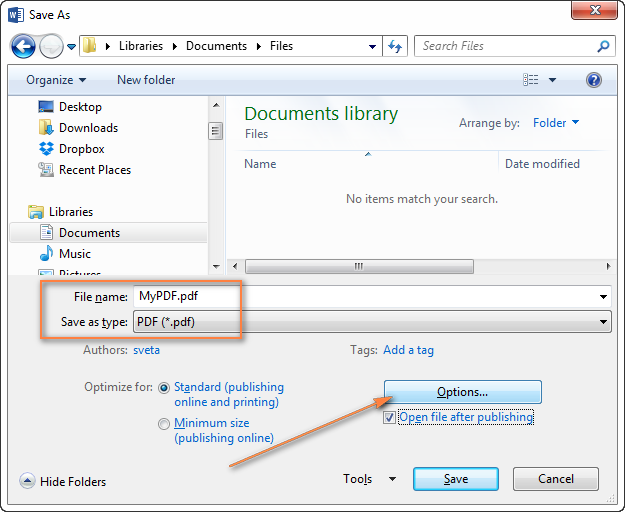Open Downloads in navigation pane

click(88, 128)
